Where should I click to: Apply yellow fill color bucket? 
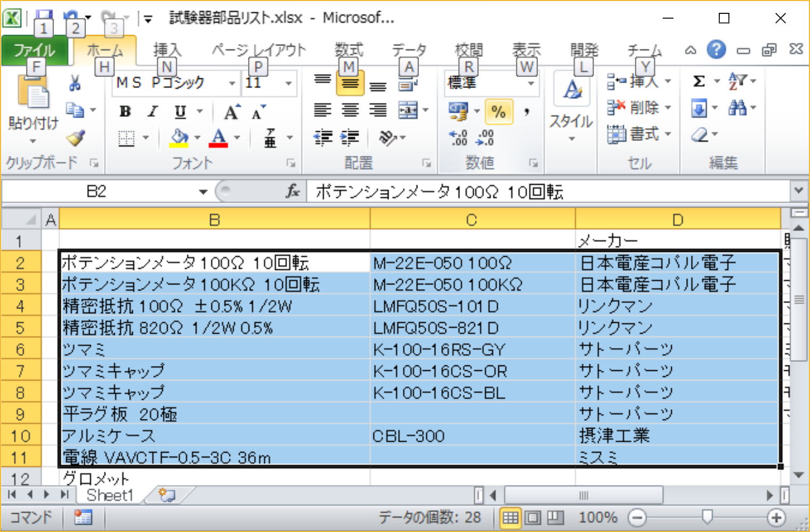coord(179,138)
